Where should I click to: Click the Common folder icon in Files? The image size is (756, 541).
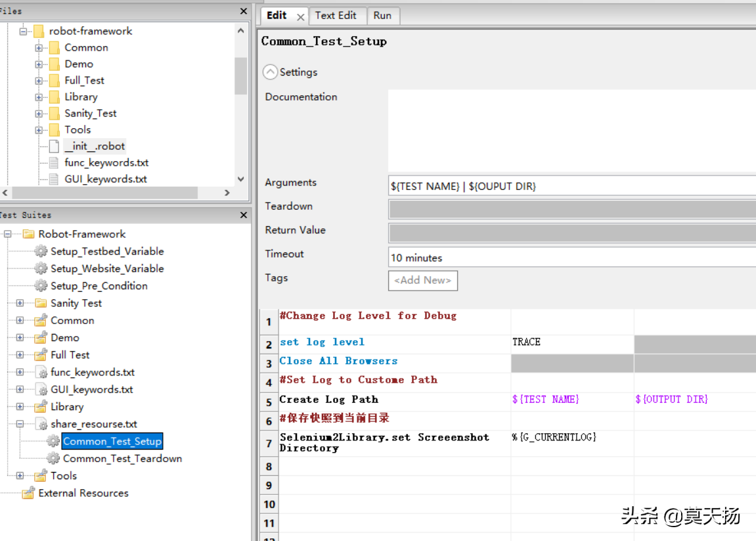(x=55, y=48)
